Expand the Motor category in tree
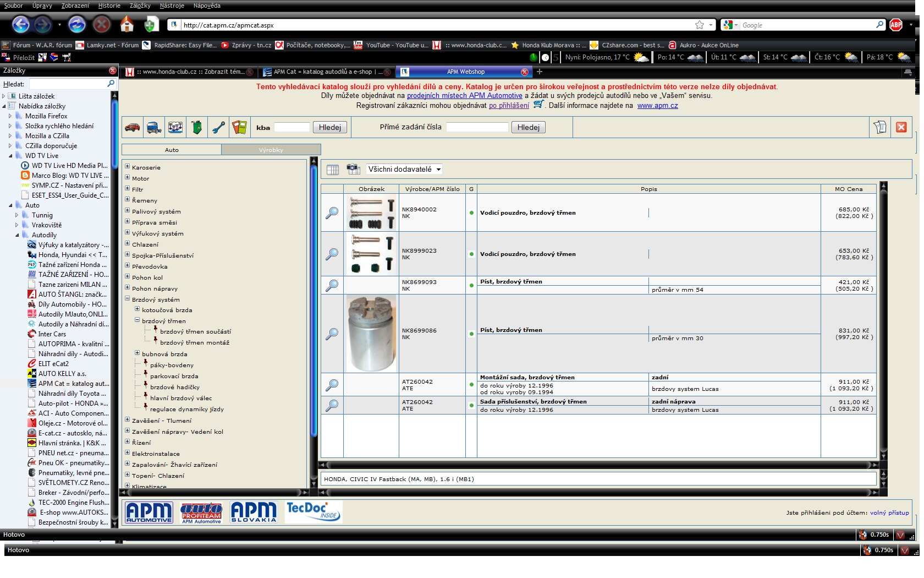 128,178
